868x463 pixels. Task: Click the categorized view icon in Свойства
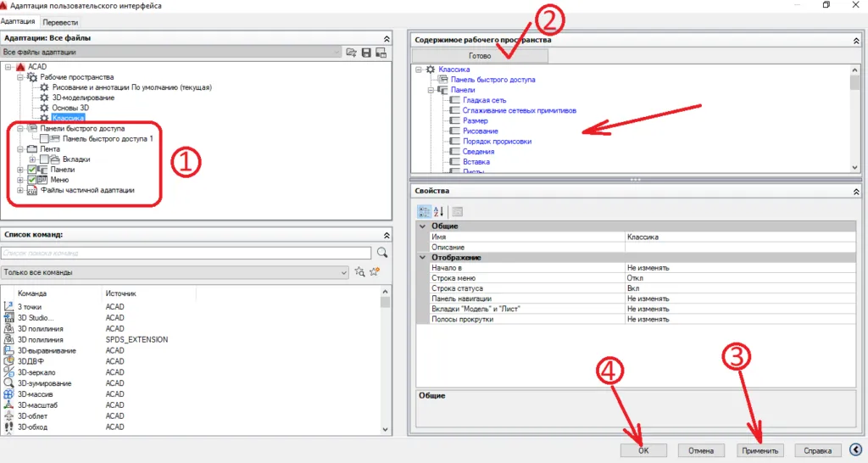coord(425,211)
